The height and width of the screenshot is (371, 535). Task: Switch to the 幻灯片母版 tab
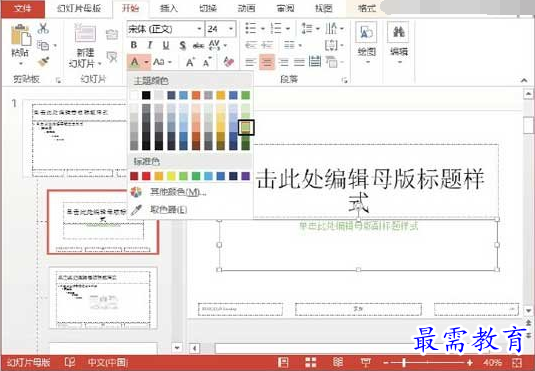pyautogui.click(x=79, y=9)
